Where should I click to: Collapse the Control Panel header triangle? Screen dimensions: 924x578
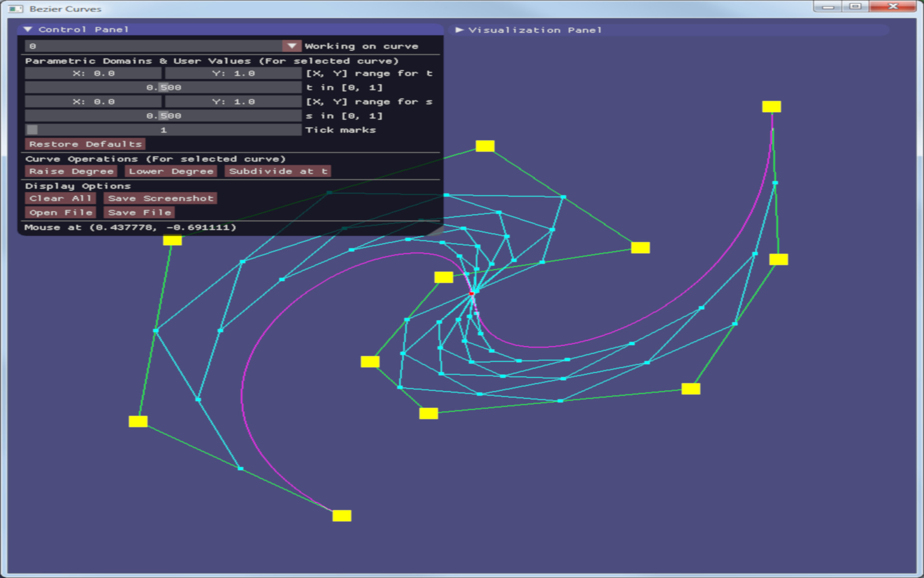28,29
